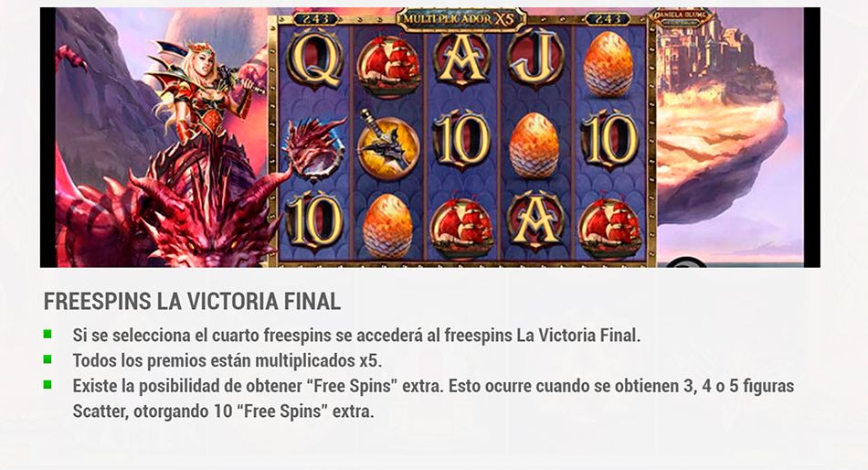
Task: Click the Freespins La Victoria Final heading
Action: (x=192, y=302)
